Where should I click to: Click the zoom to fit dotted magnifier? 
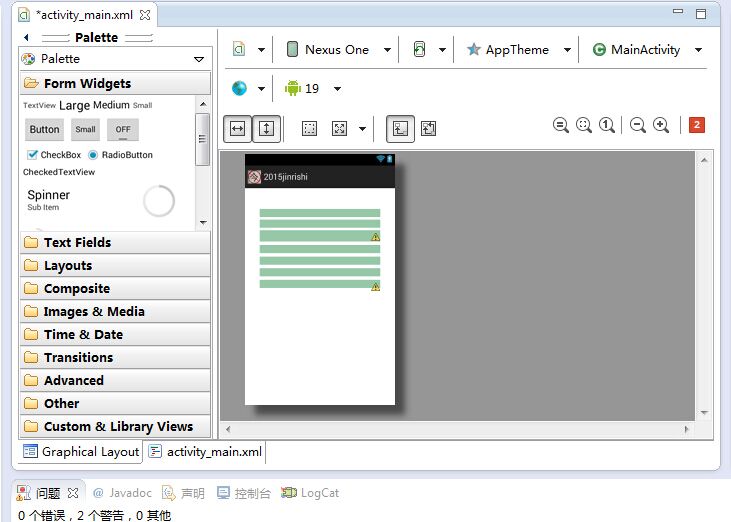(584, 125)
